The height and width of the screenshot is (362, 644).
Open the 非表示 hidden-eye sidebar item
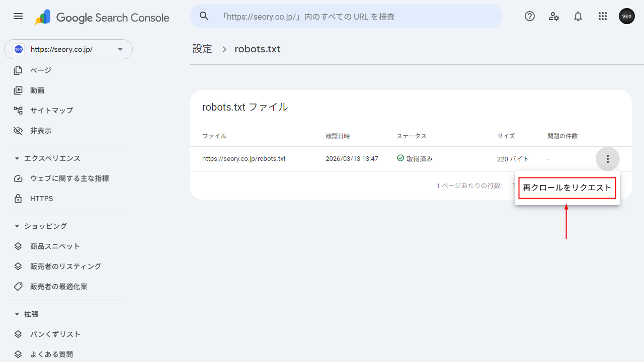click(x=41, y=130)
